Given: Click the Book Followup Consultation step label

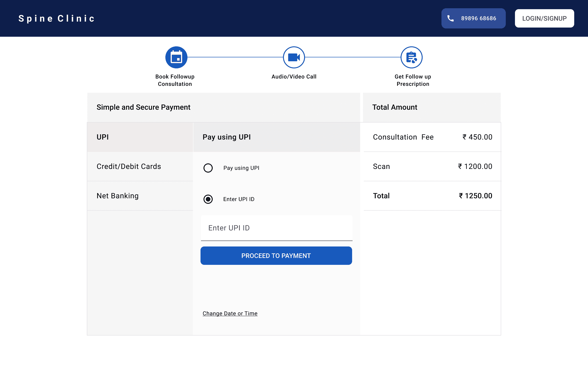Looking at the screenshot, I should 175,80.
